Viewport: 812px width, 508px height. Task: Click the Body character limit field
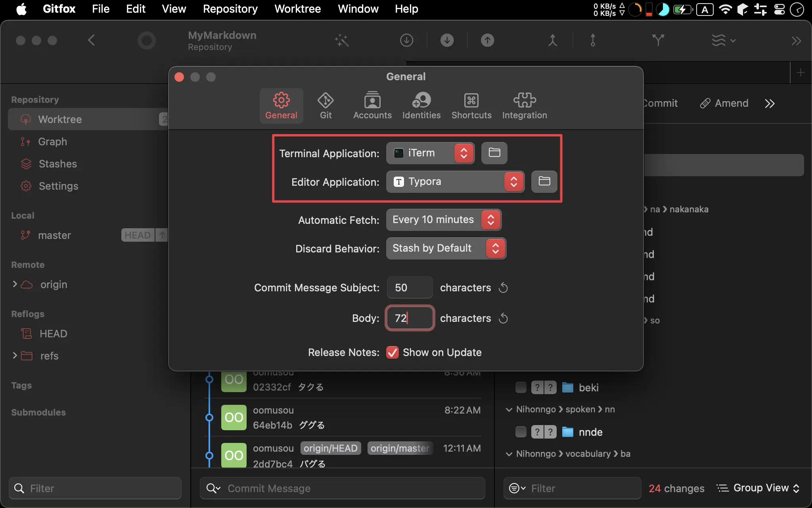coord(410,318)
